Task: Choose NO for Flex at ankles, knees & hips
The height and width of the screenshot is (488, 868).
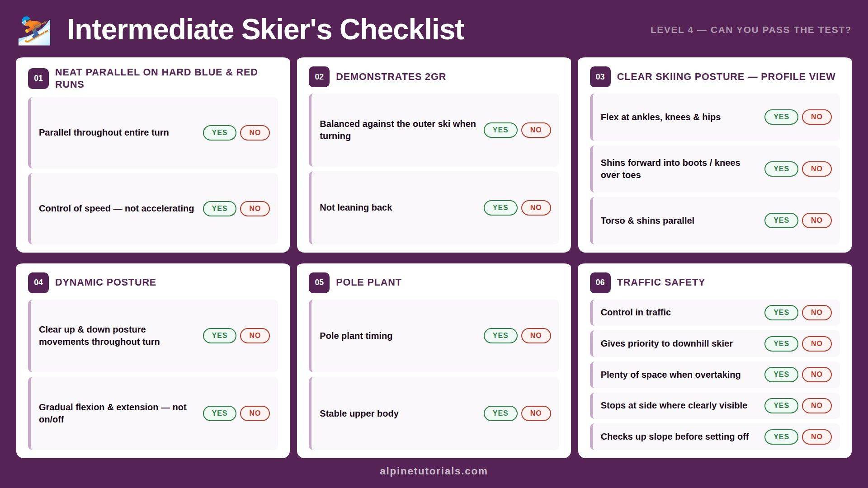Action: click(816, 117)
